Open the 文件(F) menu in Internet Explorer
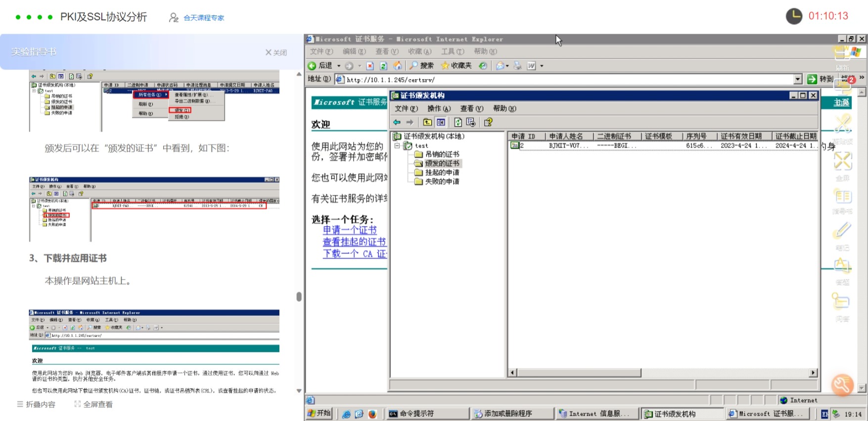The width and height of the screenshot is (868, 421). 321,51
